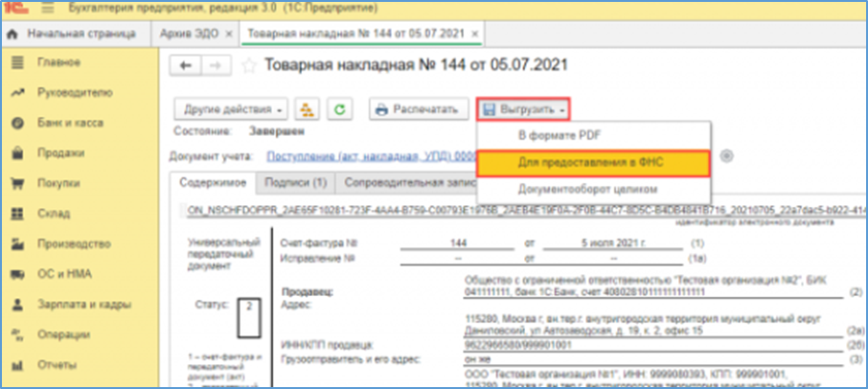Click the Операции Дт/Кт icon

17,335
